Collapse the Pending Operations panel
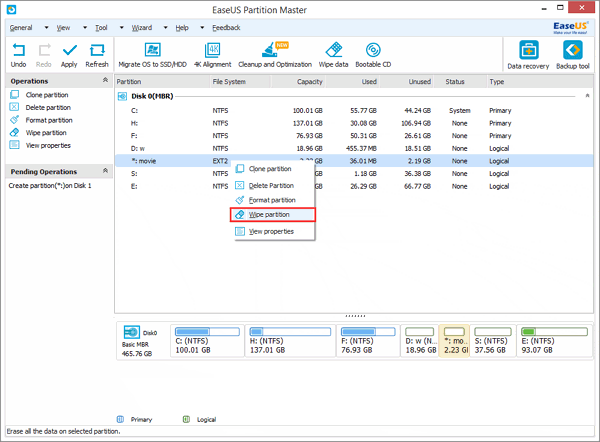Screen dimensions: 600x442 [x=105, y=171]
